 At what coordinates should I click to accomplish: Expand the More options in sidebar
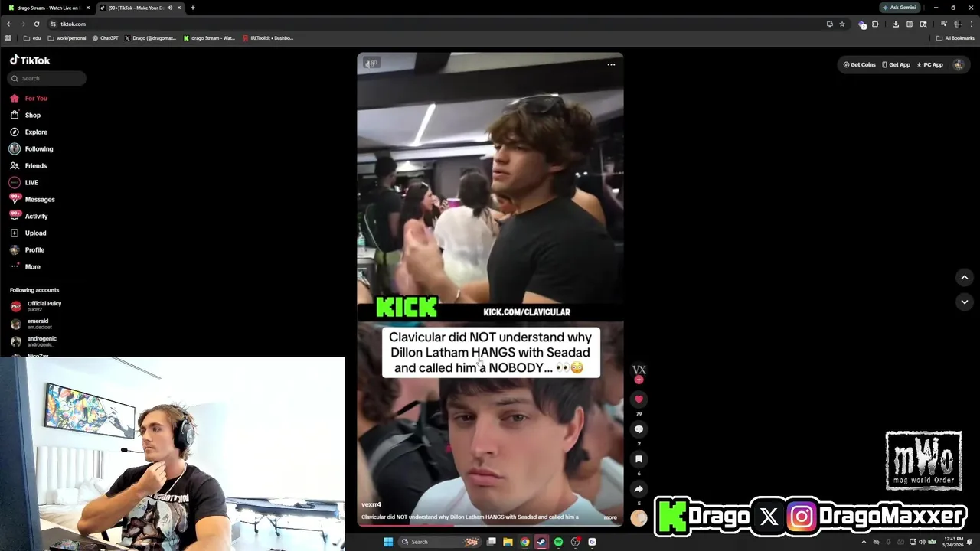25,266
